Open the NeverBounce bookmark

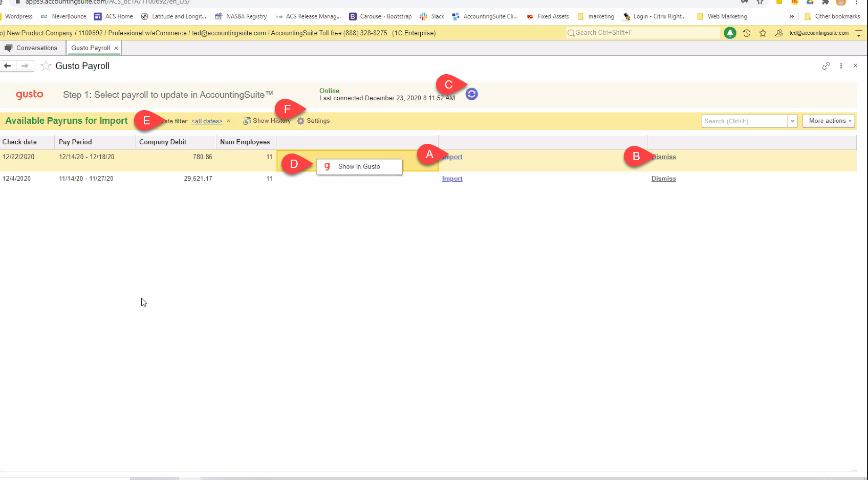pyautogui.click(x=63, y=16)
